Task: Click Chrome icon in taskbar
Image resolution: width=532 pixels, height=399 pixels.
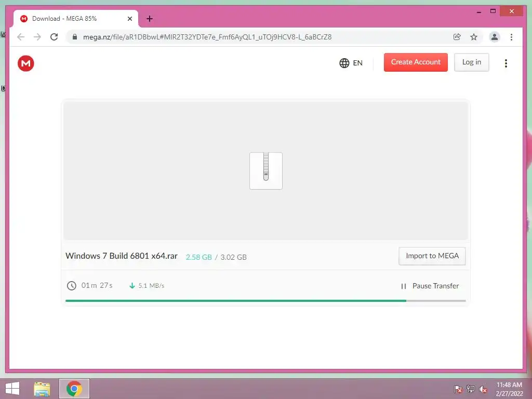Action: pos(74,389)
